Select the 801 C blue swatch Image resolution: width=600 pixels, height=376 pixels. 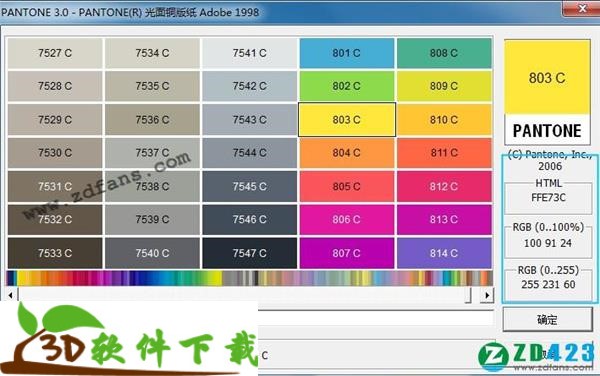point(347,53)
